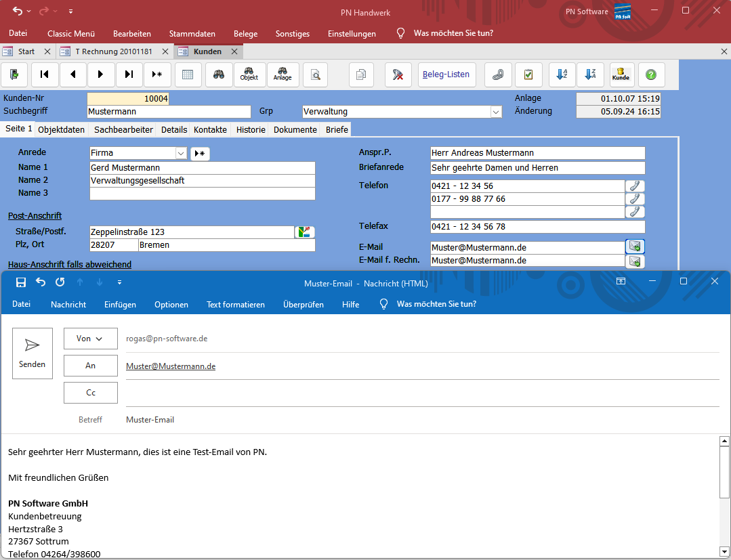Close the Start tab

[47, 51]
